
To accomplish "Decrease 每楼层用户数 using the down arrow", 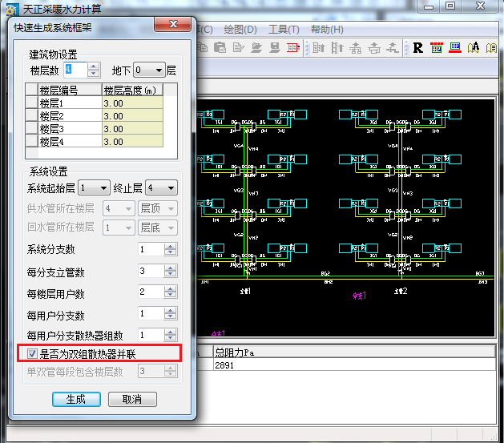I will 169,296.
